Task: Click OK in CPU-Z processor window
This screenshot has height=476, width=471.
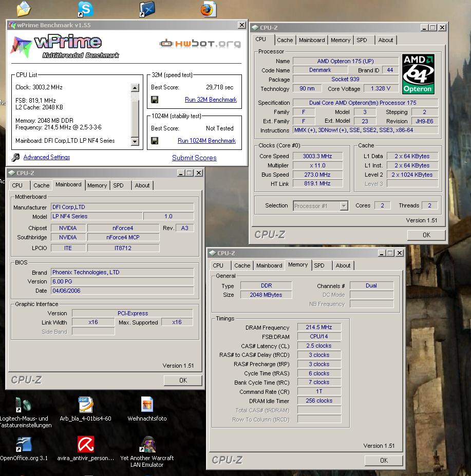Action: point(426,235)
